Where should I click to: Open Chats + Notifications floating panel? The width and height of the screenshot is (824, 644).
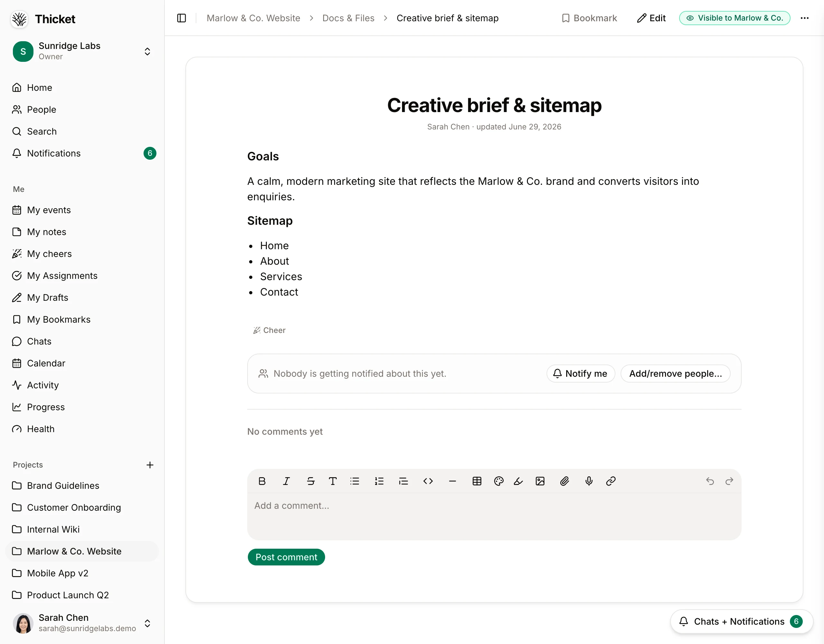tap(741, 621)
